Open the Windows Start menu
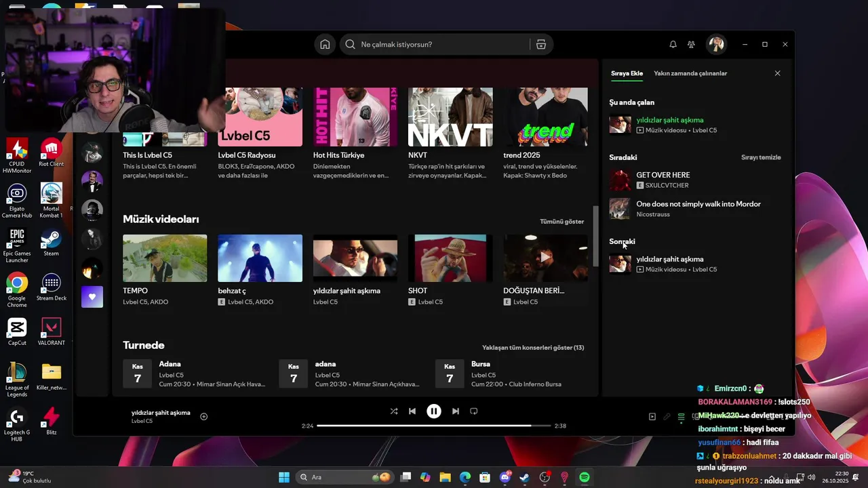 click(x=284, y=477)
